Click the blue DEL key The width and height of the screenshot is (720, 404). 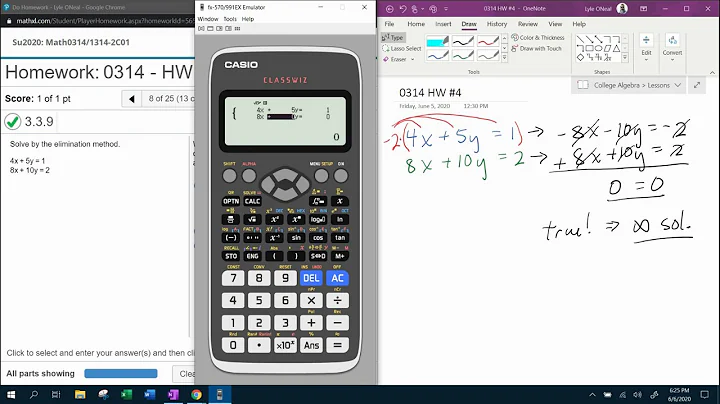tap(311, 278)
